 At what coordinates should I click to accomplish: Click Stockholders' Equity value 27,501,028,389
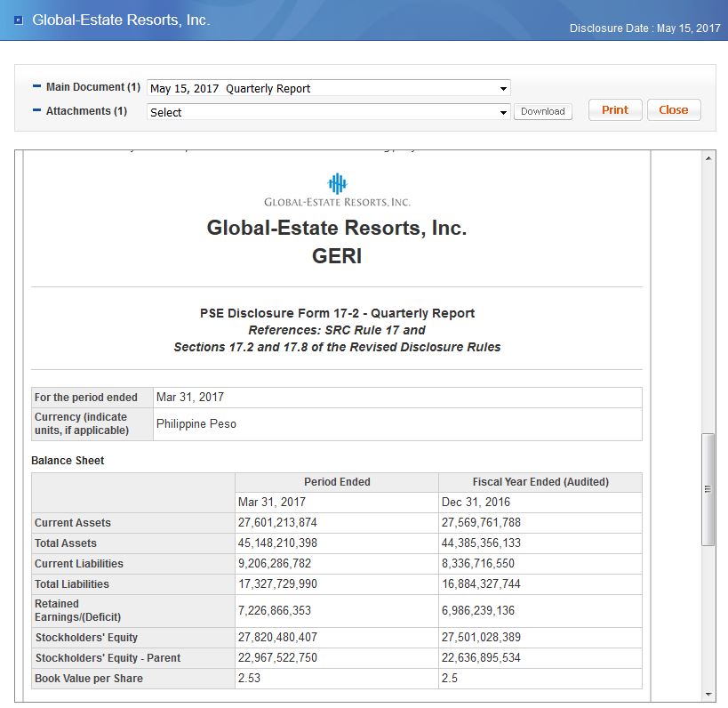[x=481, y=638]
